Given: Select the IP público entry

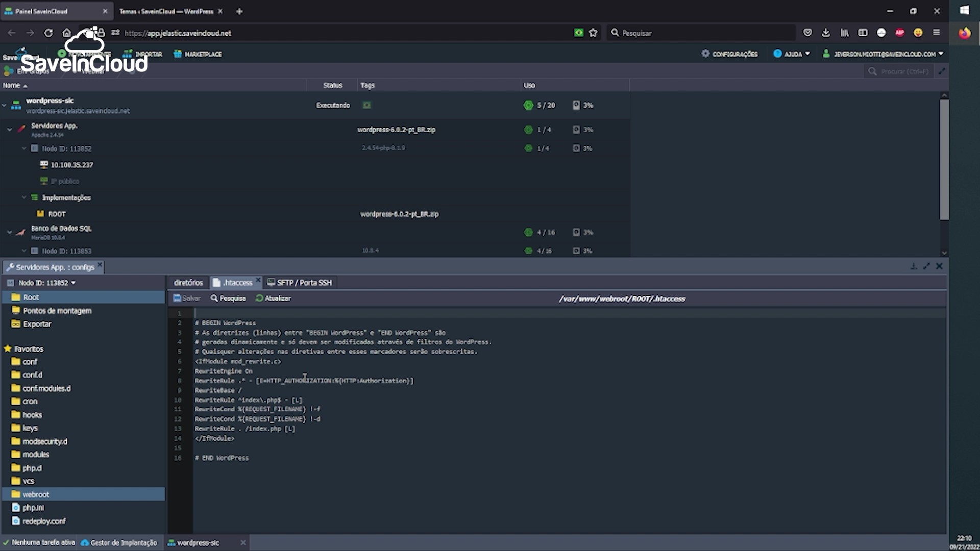Looking at the screenshot, I should (65, 181).
